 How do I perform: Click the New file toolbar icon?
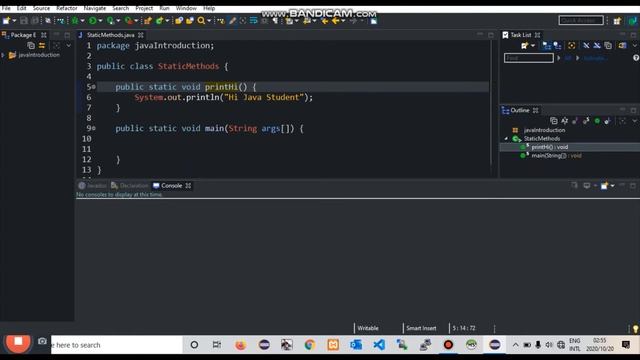[x=6, y=20]
